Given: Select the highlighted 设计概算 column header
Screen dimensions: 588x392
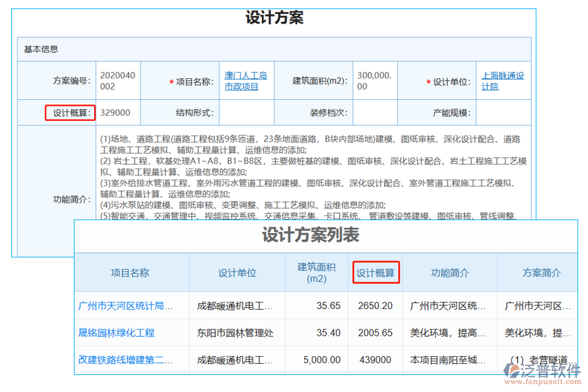Looking at the screenshot, I should click(376, 273).
